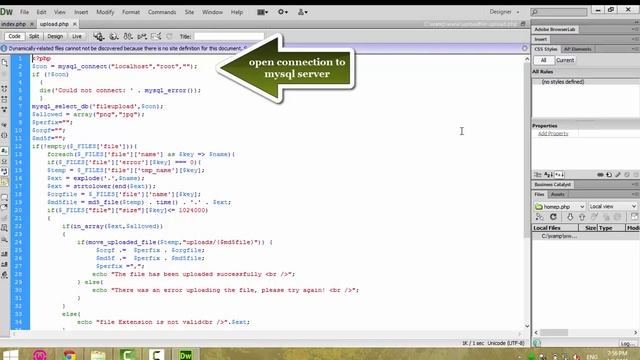Select Current mode in CSS Styles
The height and width of the screenshot is (360, 640).
[565, 60]
